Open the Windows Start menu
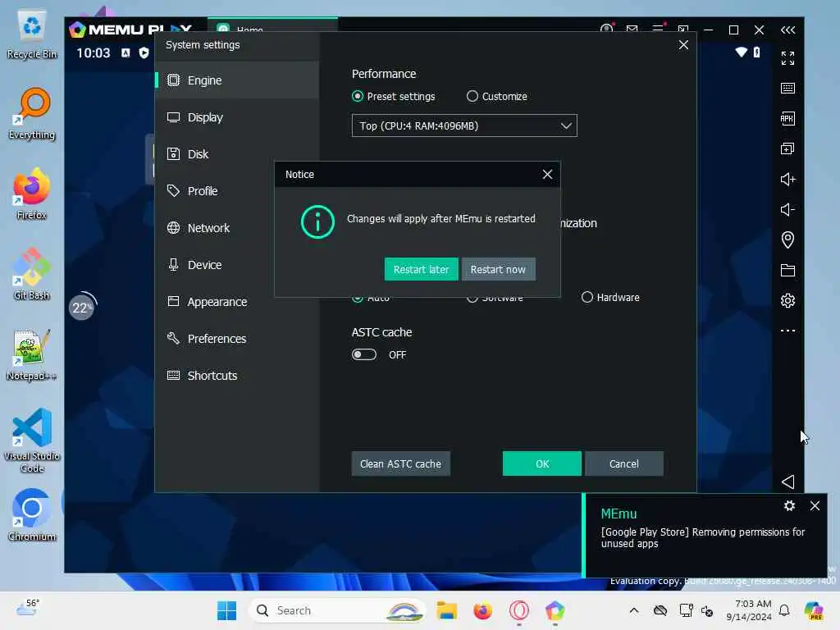Viewport: 840px width, 630px height. click(x=226, y=610)
